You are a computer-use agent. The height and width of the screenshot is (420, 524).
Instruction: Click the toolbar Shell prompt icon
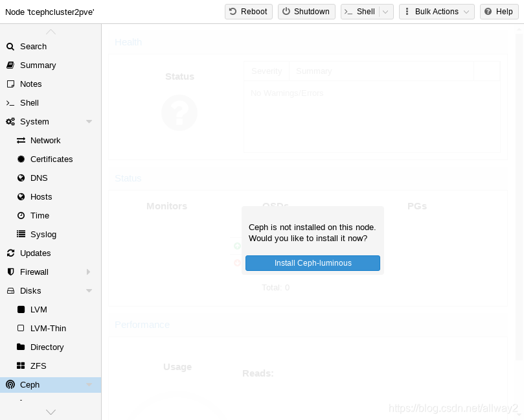click(348, 12)
